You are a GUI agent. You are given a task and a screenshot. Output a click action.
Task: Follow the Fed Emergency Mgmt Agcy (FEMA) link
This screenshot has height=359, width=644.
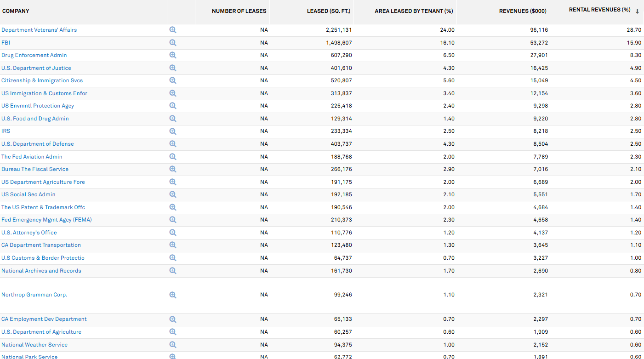pos(46,220)
